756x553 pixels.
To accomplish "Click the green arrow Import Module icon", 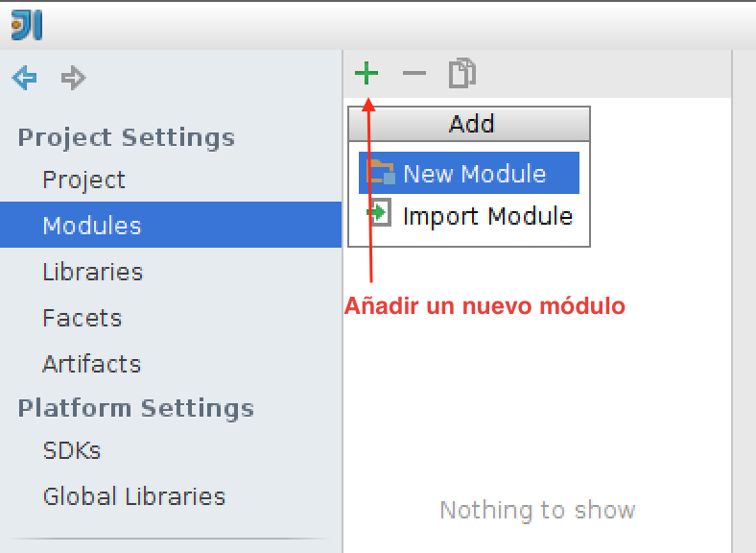I will (380, 212).
